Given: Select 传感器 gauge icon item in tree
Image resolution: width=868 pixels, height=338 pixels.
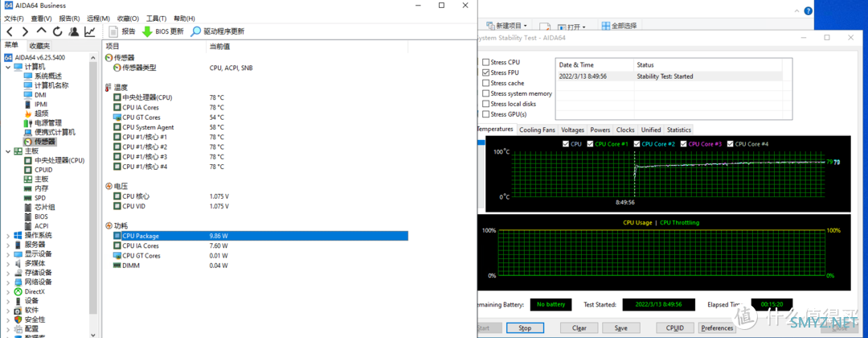Looking at the screenshot, I should pyautogui.click(x=39, y=142).
